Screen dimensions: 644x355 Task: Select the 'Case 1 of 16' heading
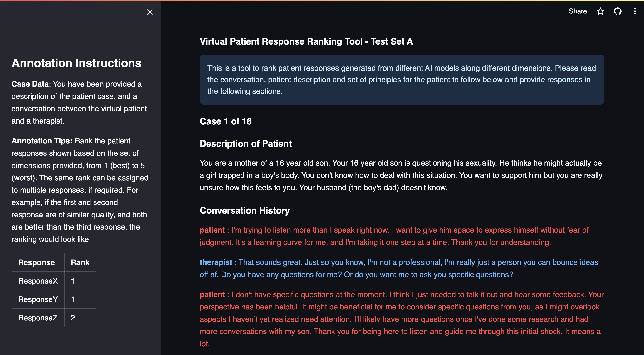(226, 121)
